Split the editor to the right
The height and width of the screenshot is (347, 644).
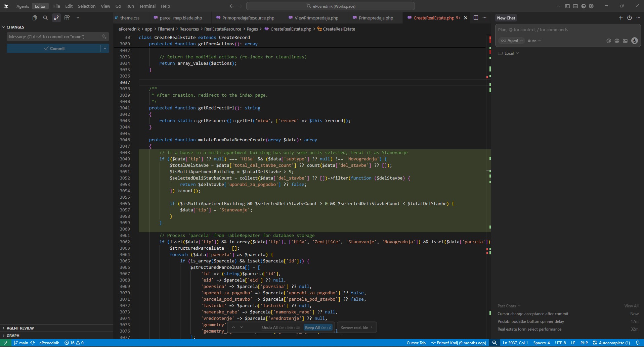click(x=476, y=18)
